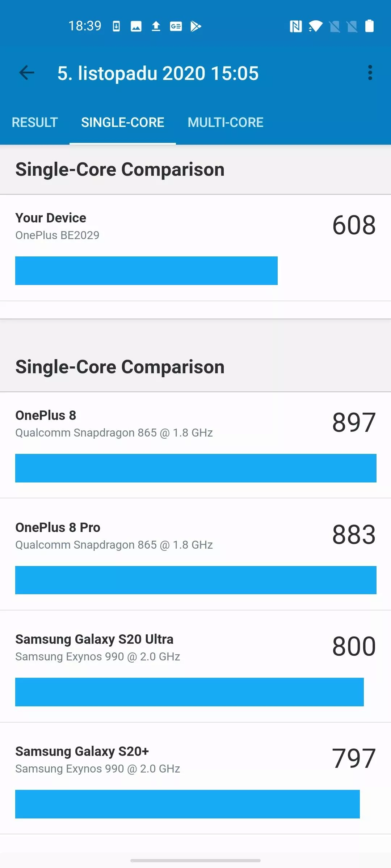The height and width of the screenshot is (868, 391).
Task: Tap the battery status icon
Action: click(x=369, y=26)
